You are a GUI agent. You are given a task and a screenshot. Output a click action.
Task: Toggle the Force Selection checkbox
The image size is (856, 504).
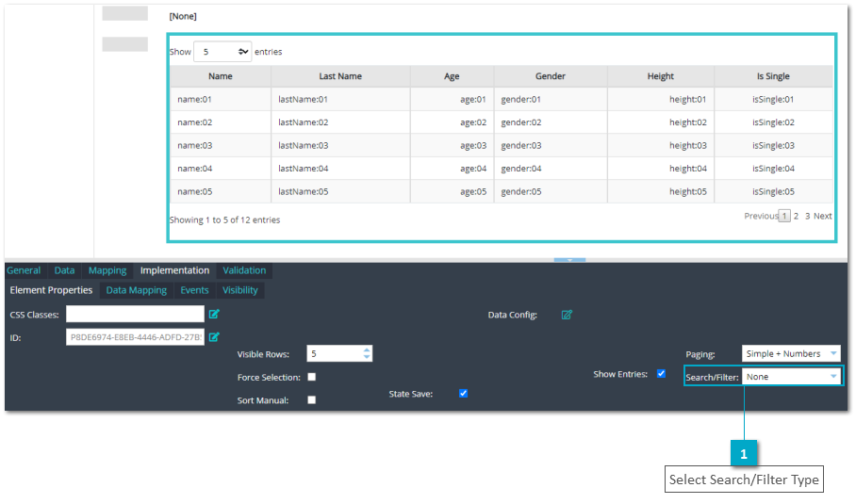pos(312,377)
